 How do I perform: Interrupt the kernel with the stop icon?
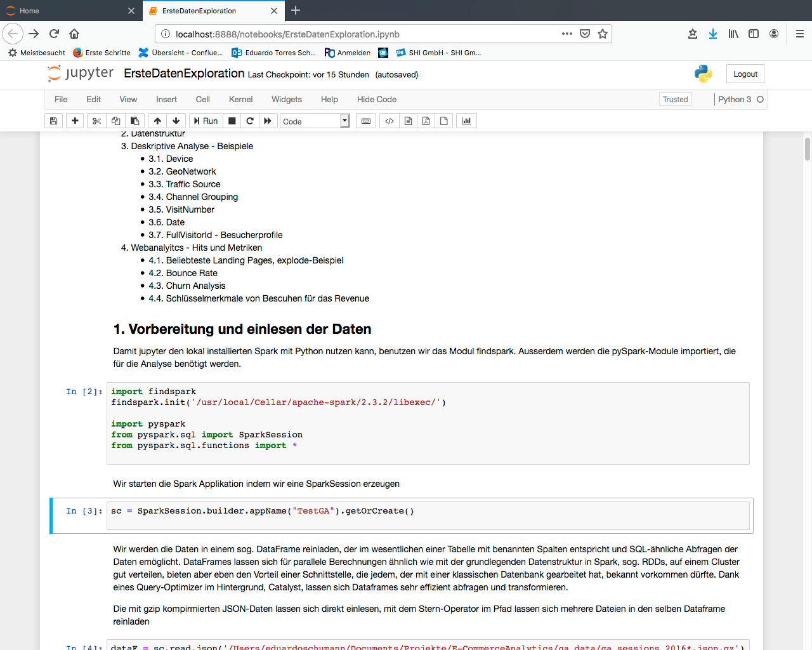[232, 121]
